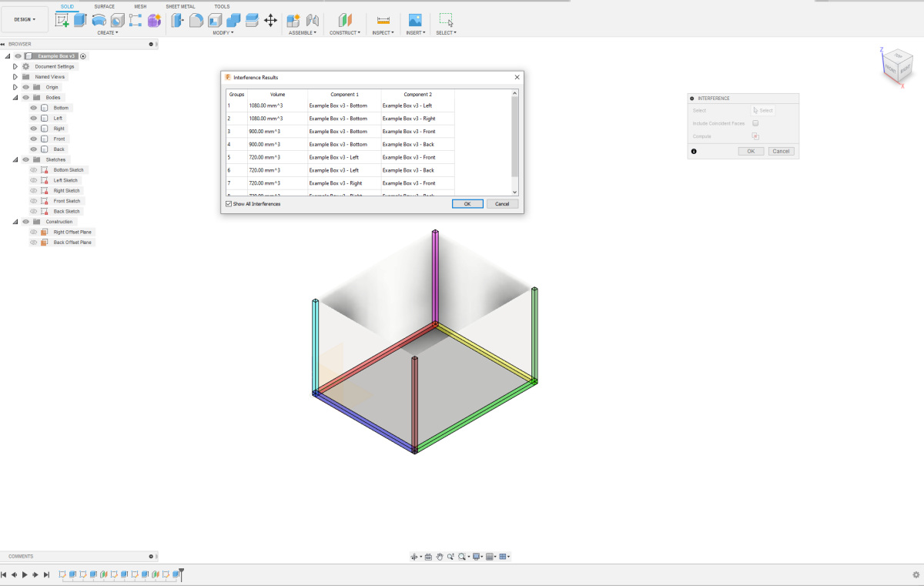924x586 pixels.
Task: Select the Offset Face tool
Action: (x=252, y=21)
